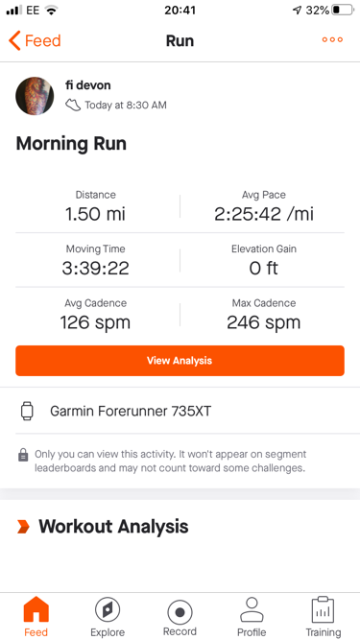Tap the Morning Run activity title
Image resolution: width=360 pixels, height=640 pixels.
[x=71, y=144]
